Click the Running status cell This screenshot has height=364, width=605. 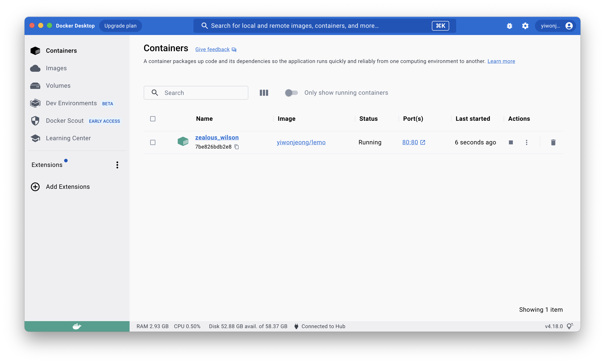click(370, 142)
